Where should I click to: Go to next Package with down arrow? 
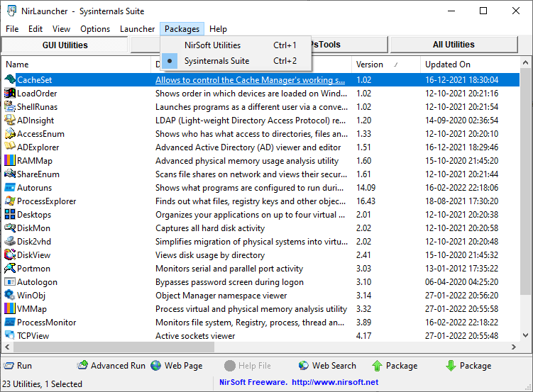pos(468,366)
